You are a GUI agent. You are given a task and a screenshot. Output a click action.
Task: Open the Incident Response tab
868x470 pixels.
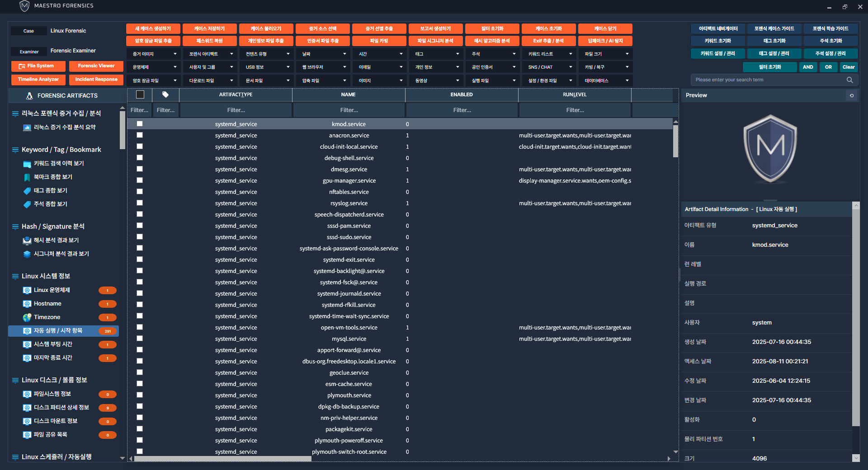point(96,80)
